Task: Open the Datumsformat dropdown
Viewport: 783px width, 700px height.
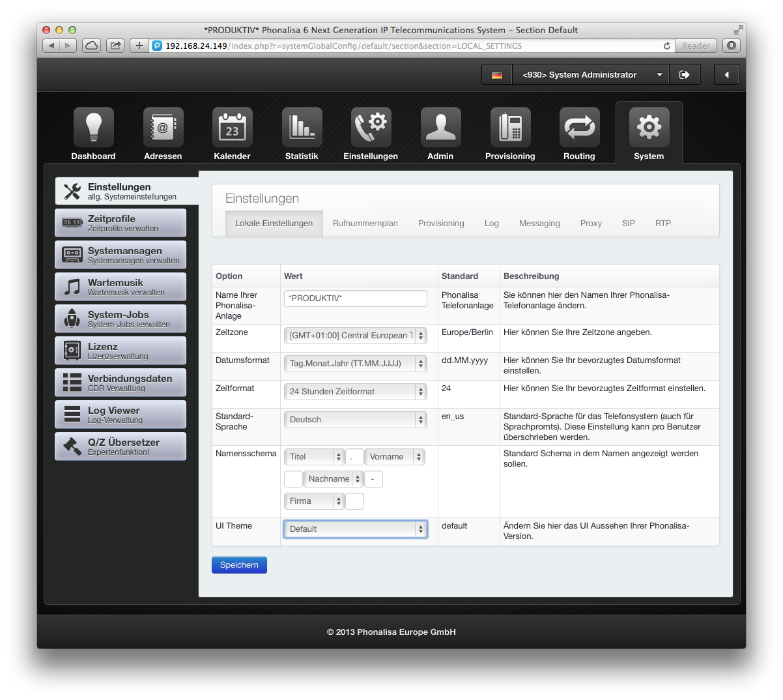Action: click(x=356, y=364)
